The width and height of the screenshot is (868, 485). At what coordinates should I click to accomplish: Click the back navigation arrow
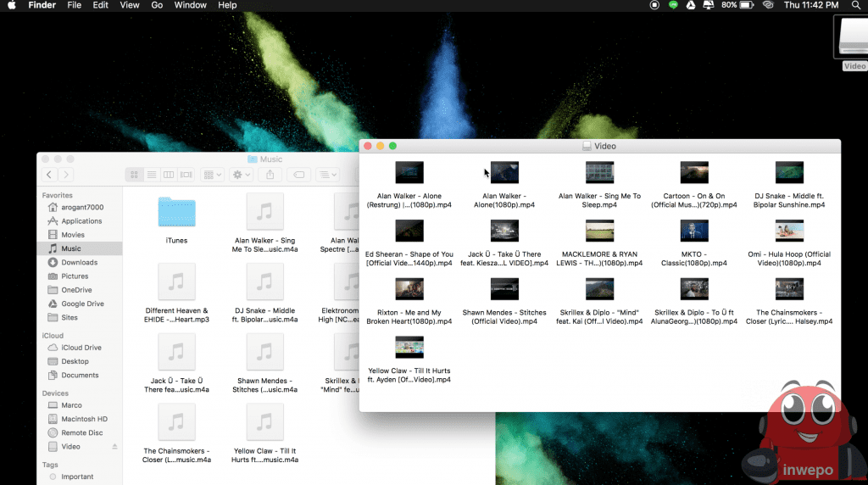[x=49, y=175]
